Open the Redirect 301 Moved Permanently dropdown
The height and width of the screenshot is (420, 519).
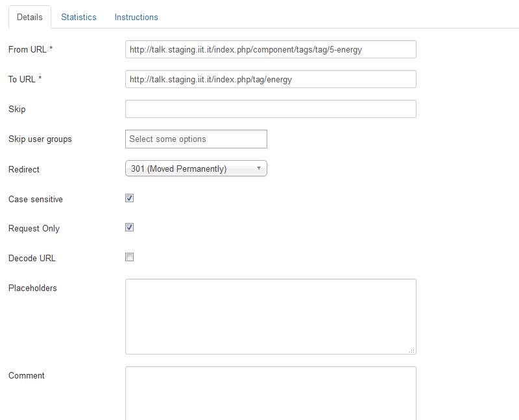[196, 169]
